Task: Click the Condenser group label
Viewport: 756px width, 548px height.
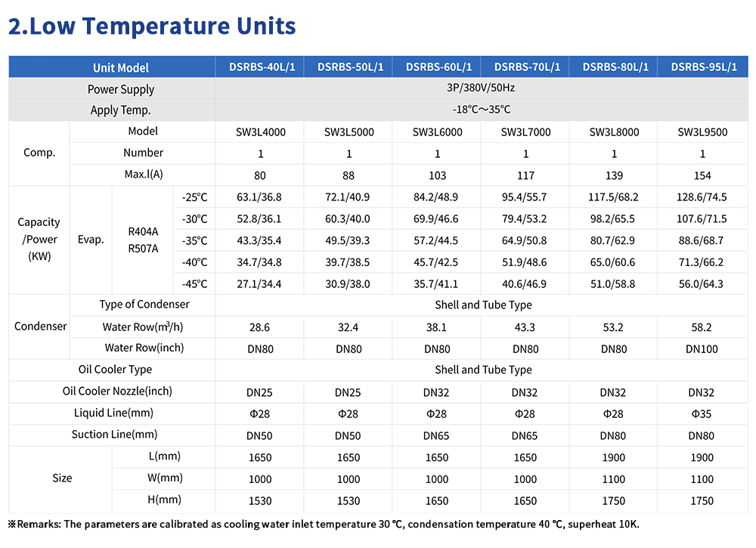Action: pos(41,327)
